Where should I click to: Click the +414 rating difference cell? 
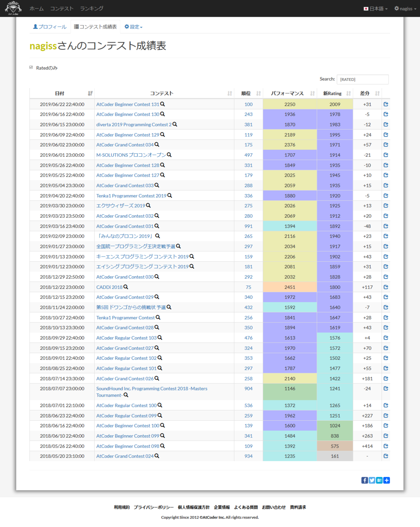pos(367,446)
